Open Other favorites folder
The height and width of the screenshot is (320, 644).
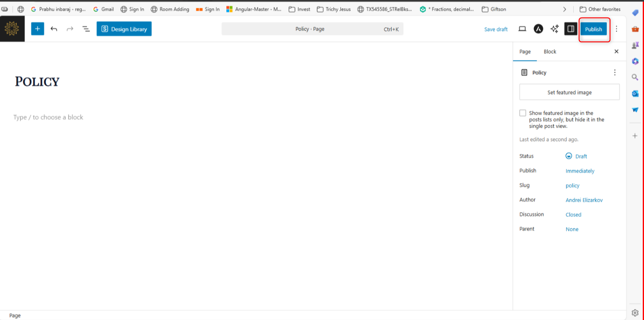(600, 9)
